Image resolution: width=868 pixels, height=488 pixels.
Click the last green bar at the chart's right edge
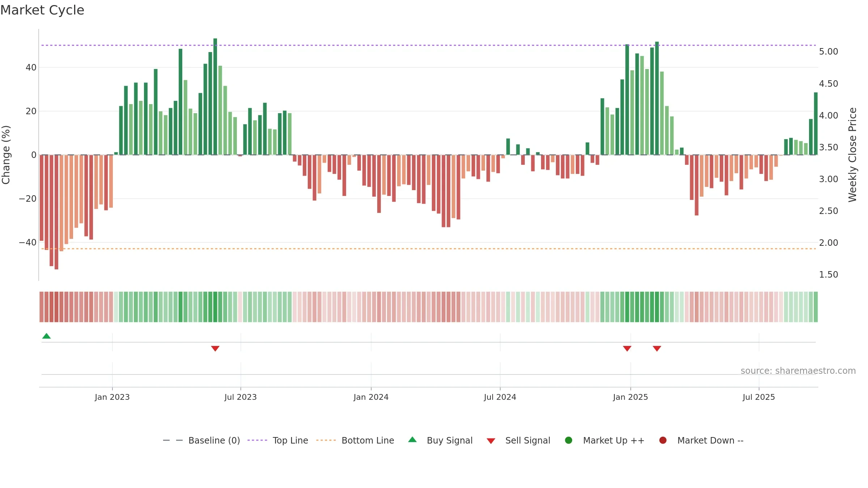click(816, 124)
